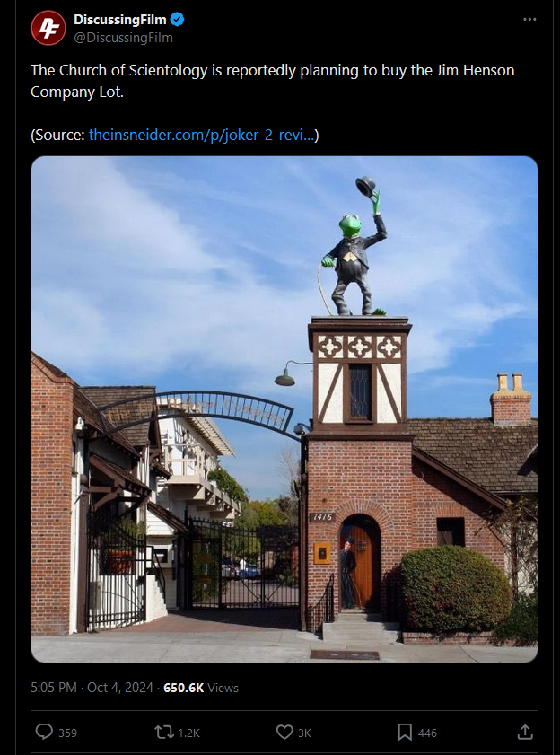Click the 3K likes count
The width and height of the screenshot is (560, 755).
[304, 733]
